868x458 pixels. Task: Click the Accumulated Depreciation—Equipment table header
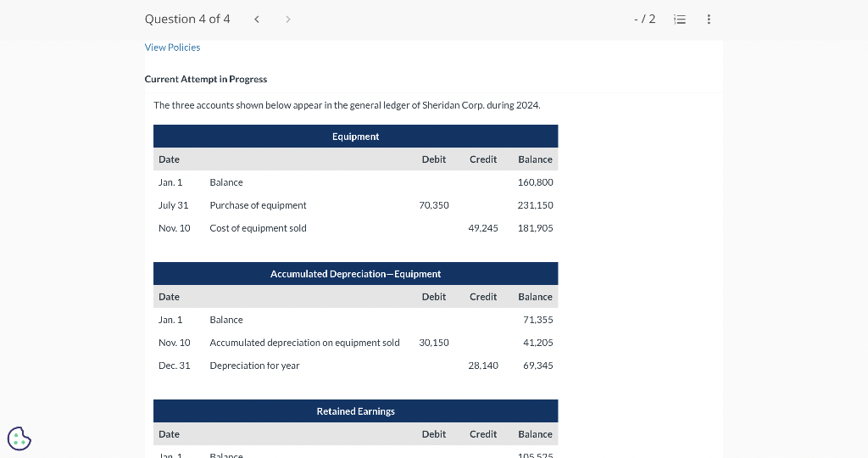(x=355, y=274)
